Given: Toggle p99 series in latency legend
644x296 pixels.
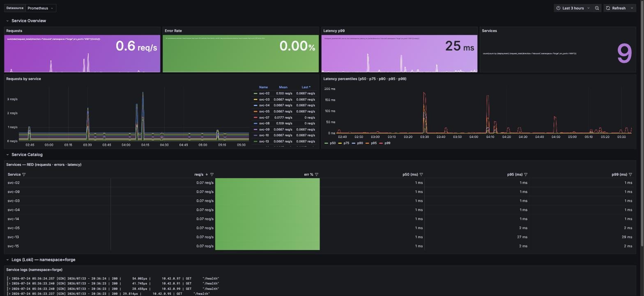Looking at the screenshot, I should tap(387, 143).
